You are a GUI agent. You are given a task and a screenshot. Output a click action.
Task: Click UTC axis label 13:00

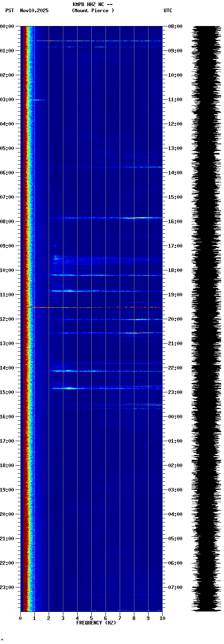click(x=175, y=148)
